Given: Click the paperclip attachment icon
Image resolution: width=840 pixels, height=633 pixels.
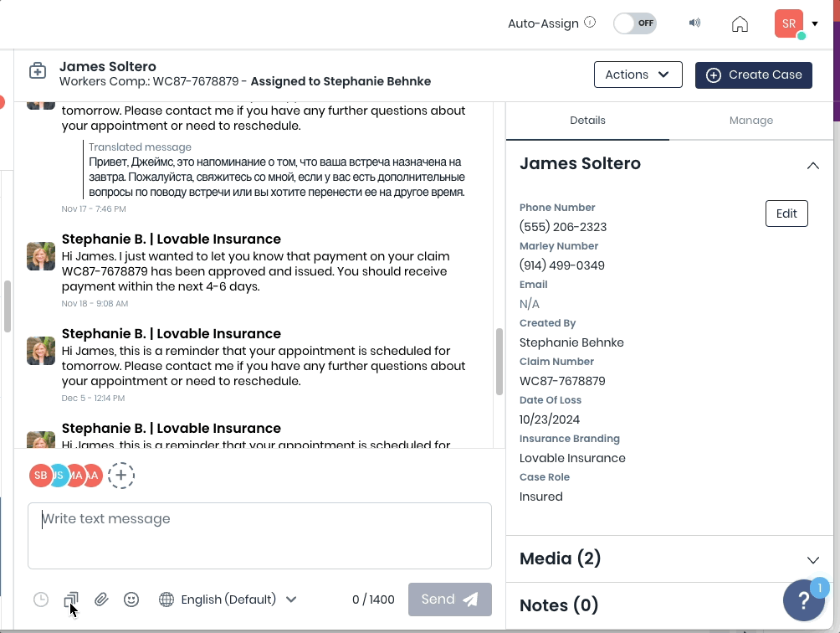Looking at the screenshot, I should pyautogui.click(x=101, y=600).
